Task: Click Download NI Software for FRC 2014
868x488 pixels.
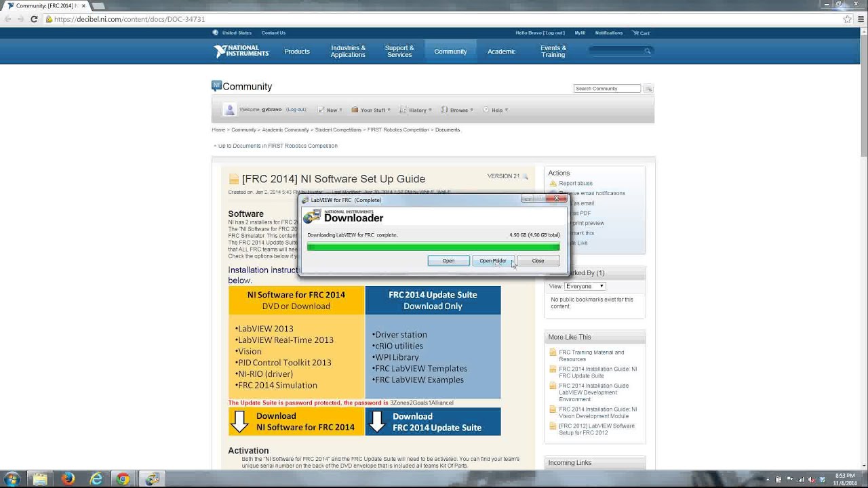Action: point(296,422)
